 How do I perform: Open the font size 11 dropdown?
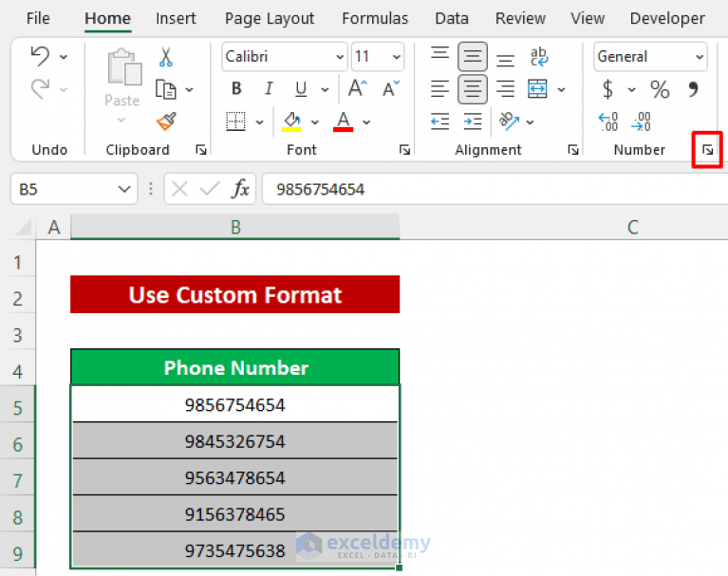click(x=397, y=57)
